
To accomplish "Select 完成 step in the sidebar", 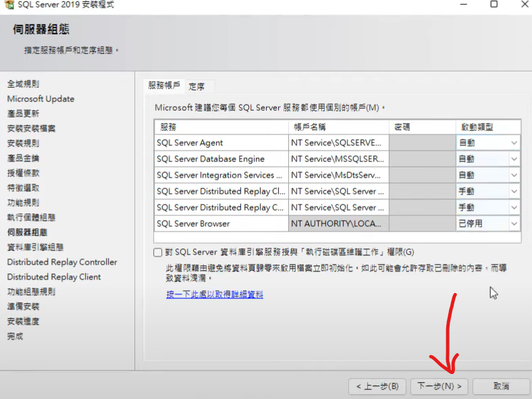I will pyautogui.click(x=15, y=336).
